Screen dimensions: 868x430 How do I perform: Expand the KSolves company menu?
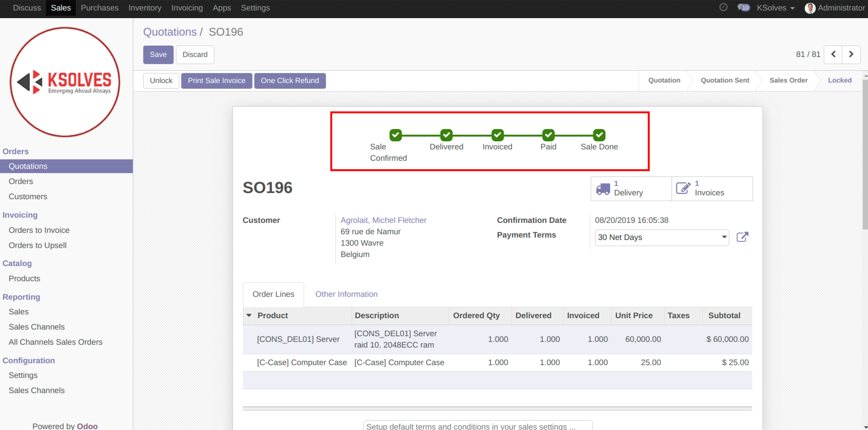coord(775,8)
